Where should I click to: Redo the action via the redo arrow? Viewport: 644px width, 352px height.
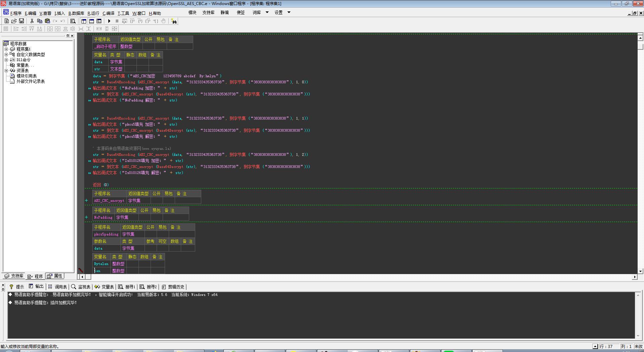pos(55,21)
